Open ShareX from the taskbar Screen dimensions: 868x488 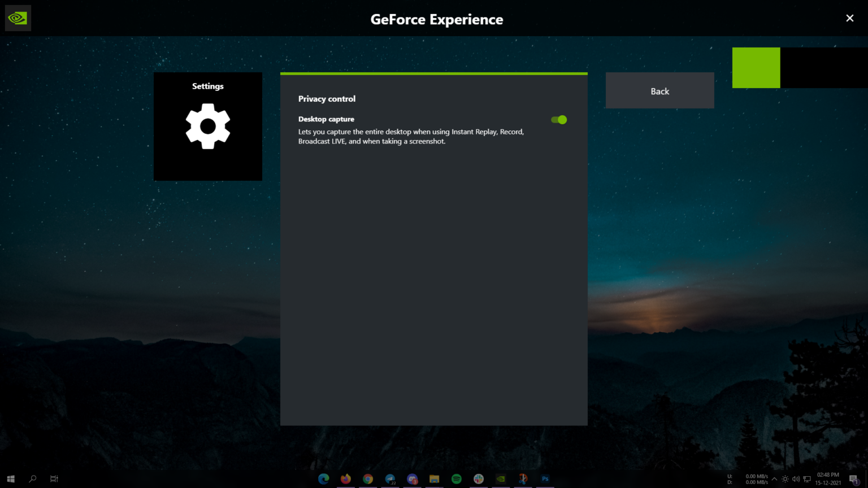[x=522, y=479]
